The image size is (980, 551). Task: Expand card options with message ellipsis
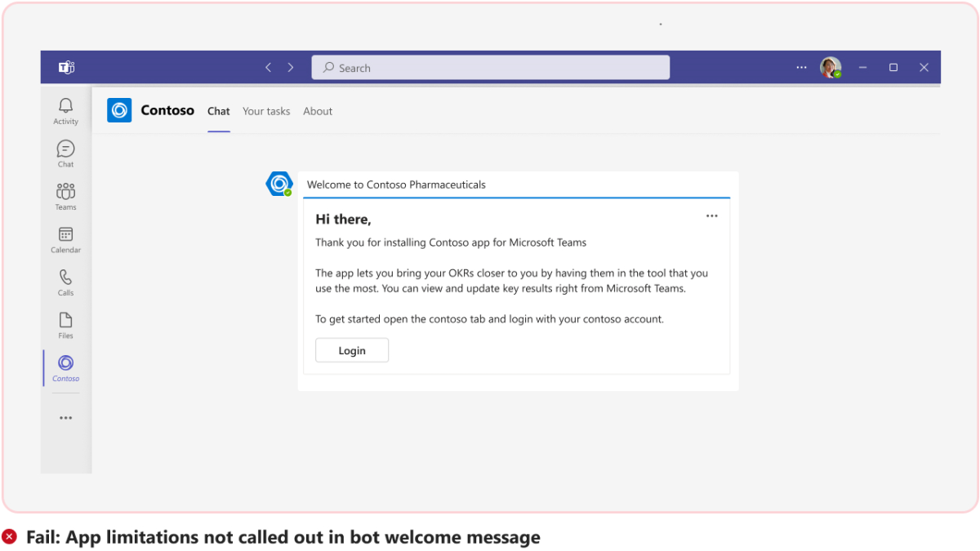pos(711,216)
